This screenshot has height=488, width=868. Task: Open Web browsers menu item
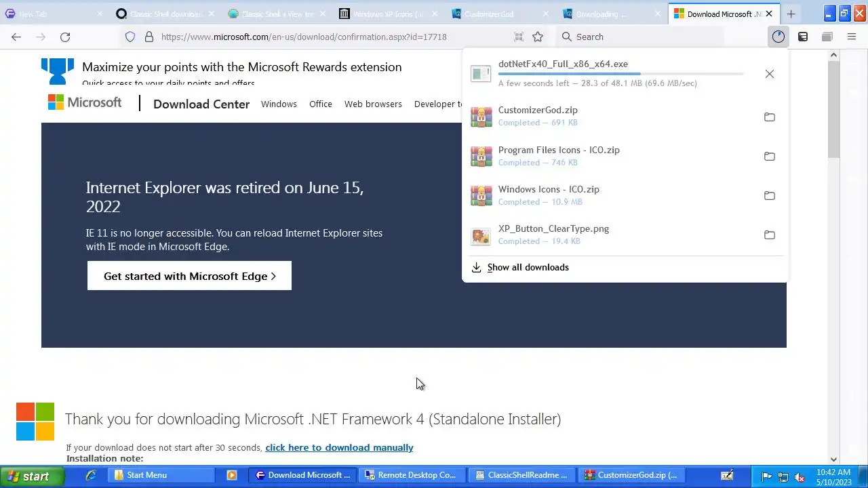tap(373, 104)
